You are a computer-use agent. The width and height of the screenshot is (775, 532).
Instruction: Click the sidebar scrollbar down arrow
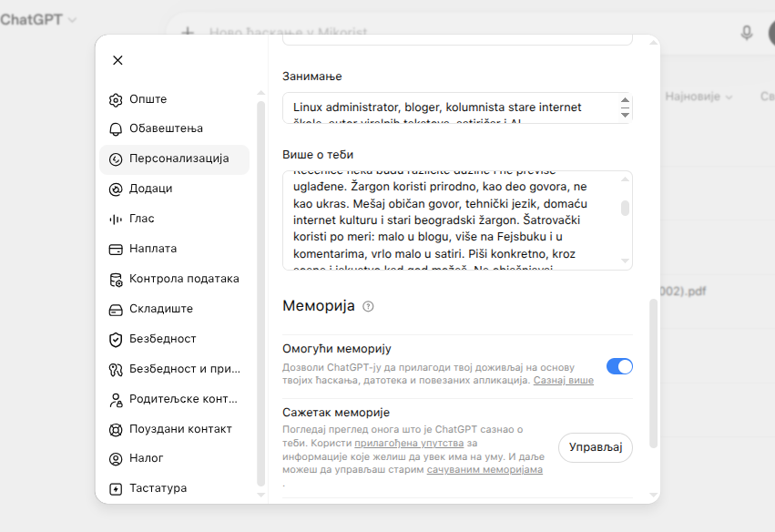tap(261, 495)
